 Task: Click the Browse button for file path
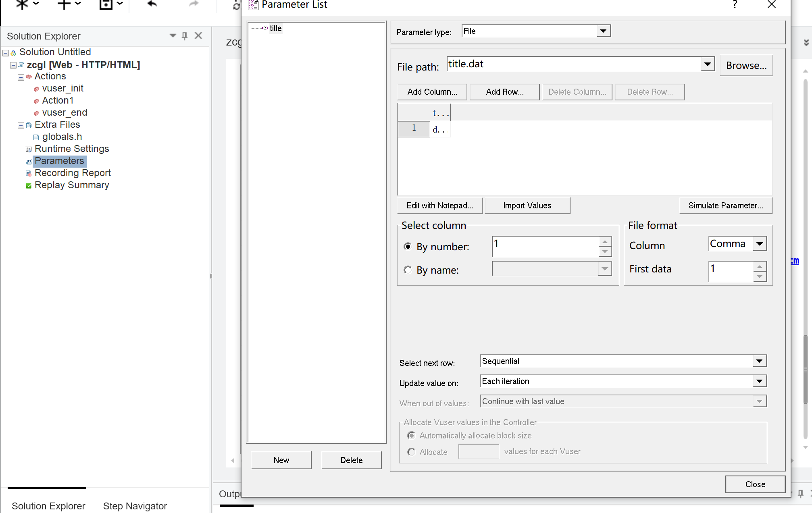[747, 65]
